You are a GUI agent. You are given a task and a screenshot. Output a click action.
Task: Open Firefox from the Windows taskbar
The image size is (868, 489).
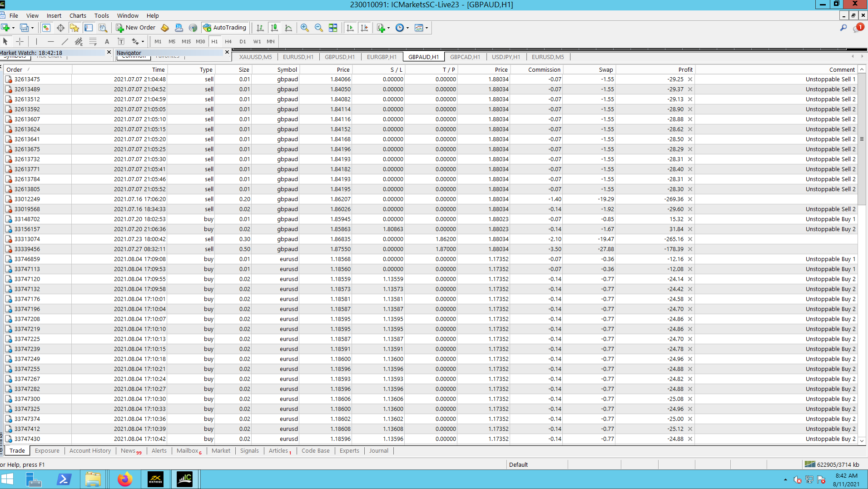tap(125, 479)
